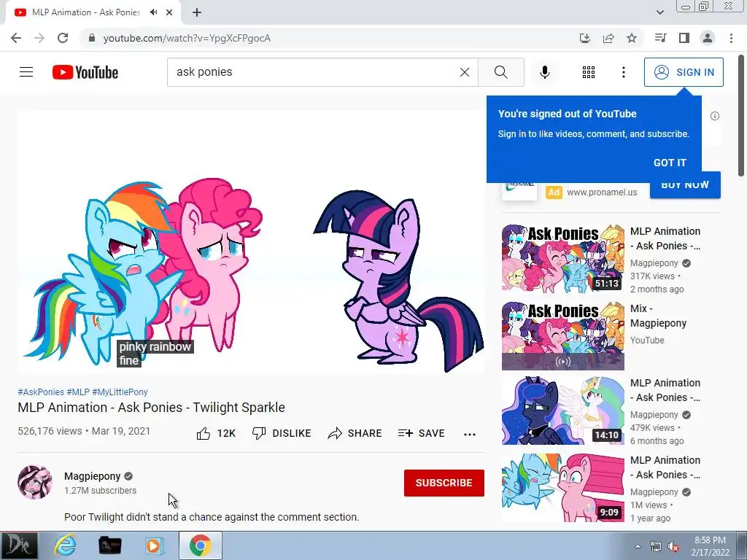Go back to the previous page

[16, 38]
